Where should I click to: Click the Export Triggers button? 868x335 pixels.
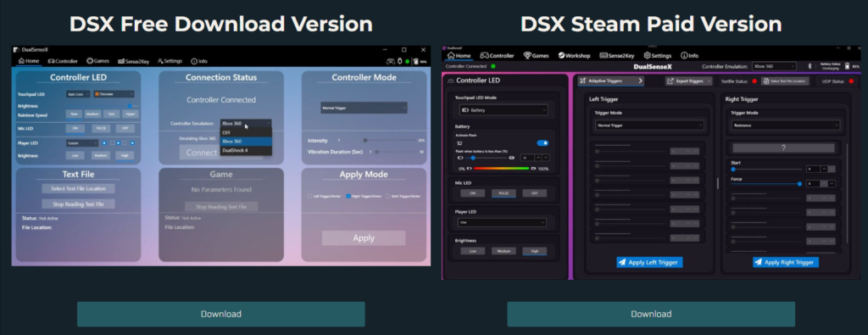[688, 81]
